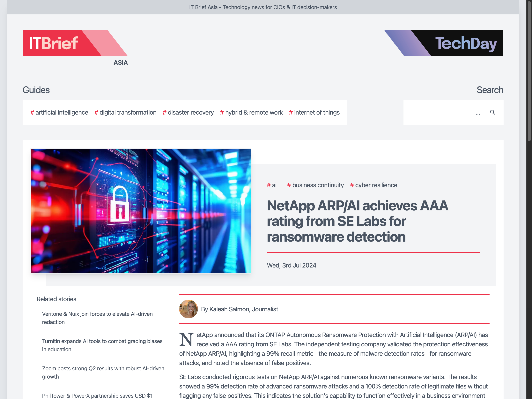This screenshot has width=532, height=399.
Task: Open the By Kaleah Salmon, Journalist byline
Action: point(240,309)
